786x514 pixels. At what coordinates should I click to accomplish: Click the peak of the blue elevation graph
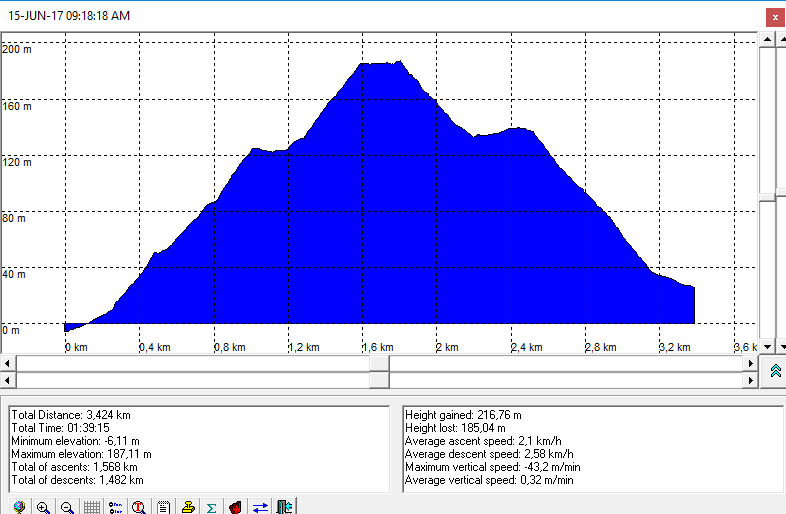(x=380, y=64)
